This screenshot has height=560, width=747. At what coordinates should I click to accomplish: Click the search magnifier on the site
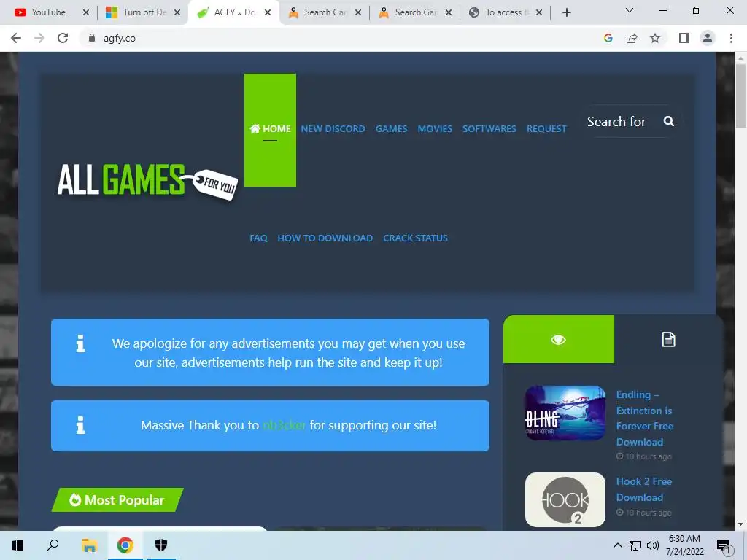[669, 122]
